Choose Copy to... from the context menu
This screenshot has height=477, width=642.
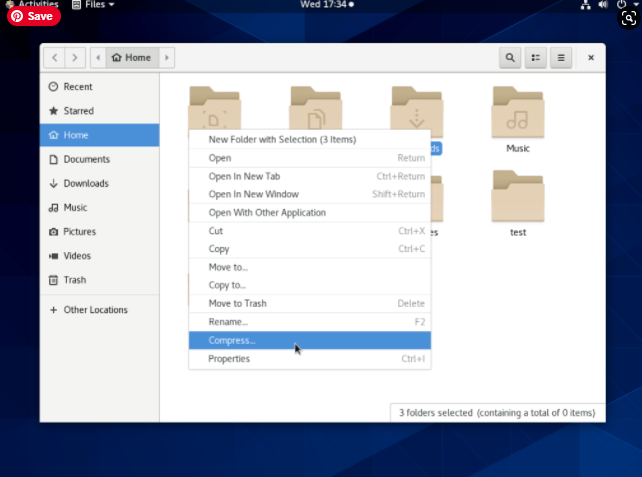[x=310, y=285]
